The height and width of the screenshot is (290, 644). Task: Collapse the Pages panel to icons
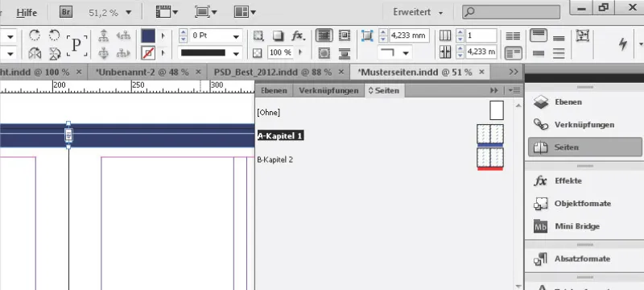494,90
